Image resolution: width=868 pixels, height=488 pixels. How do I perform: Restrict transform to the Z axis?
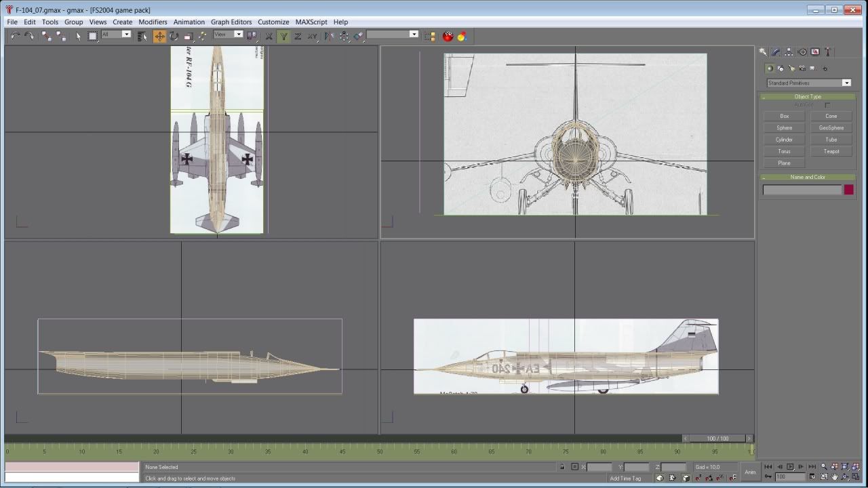pos(298,36)
